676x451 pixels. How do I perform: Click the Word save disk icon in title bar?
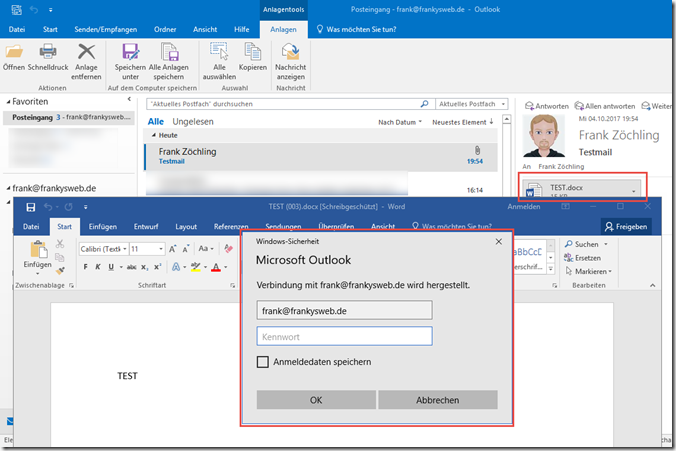31,207
